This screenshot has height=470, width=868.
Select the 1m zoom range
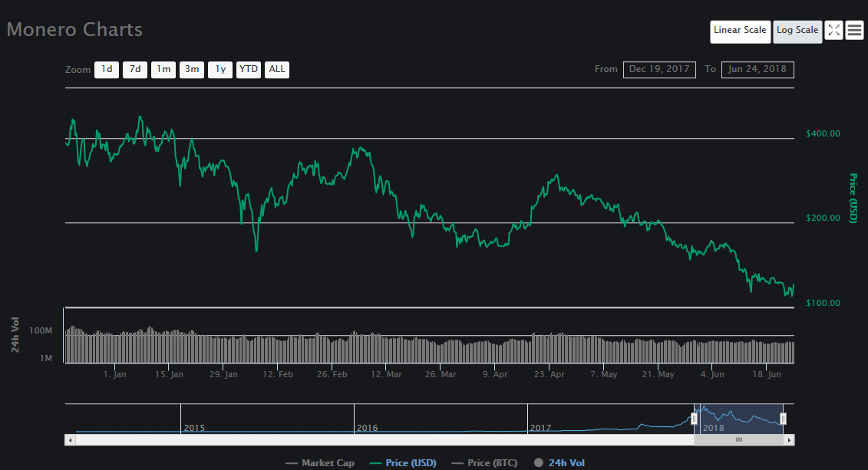(163, 70)
